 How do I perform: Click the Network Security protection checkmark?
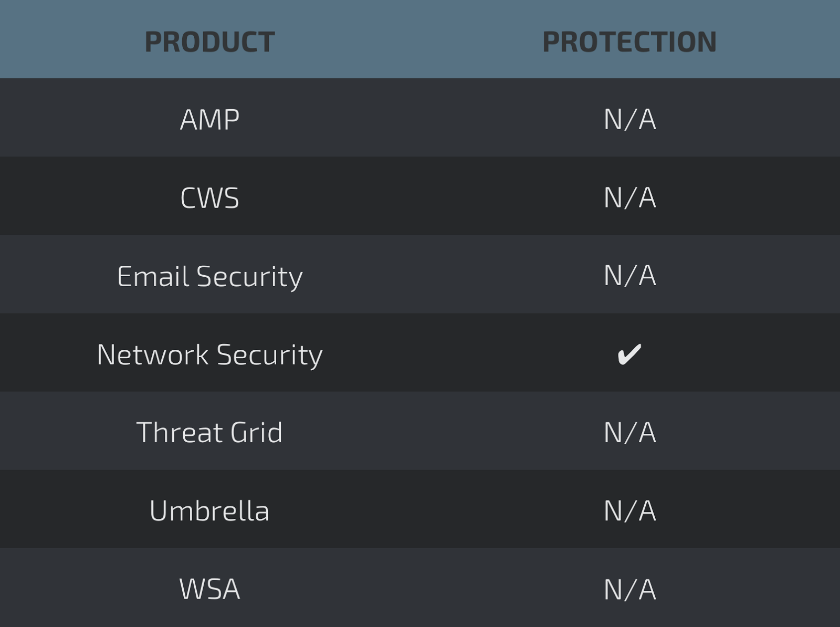[629, 354]
